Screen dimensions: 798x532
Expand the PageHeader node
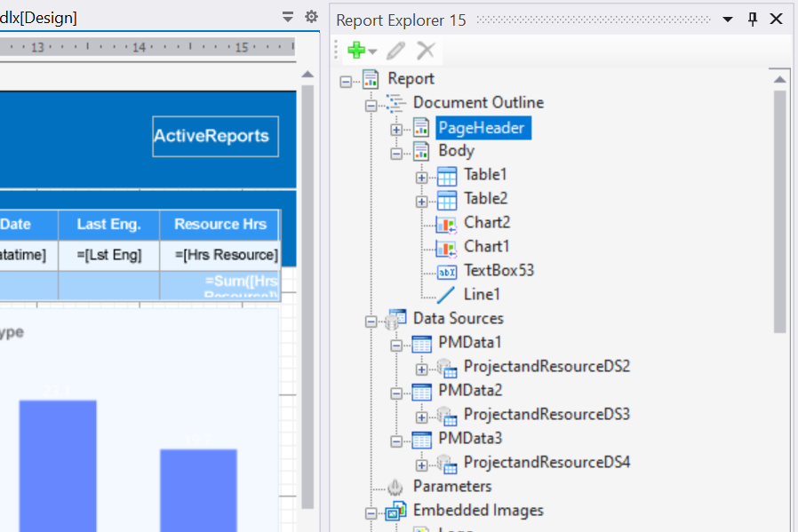(396, 130)
